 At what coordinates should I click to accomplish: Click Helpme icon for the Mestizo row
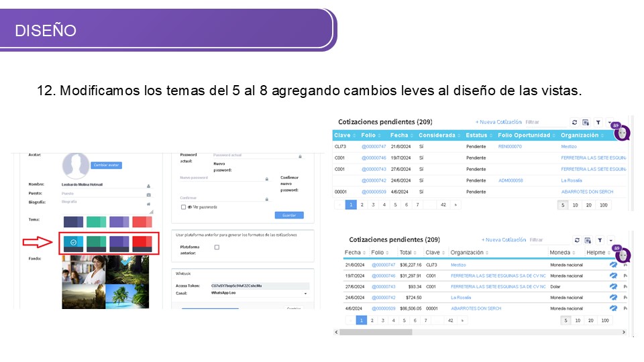click(x=613, y=265)
